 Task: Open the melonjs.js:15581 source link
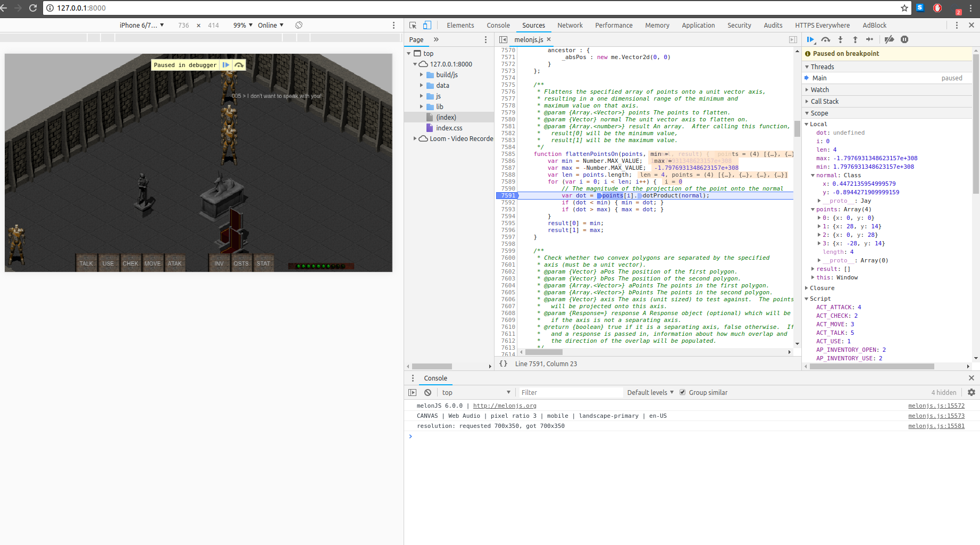point(936,426)
